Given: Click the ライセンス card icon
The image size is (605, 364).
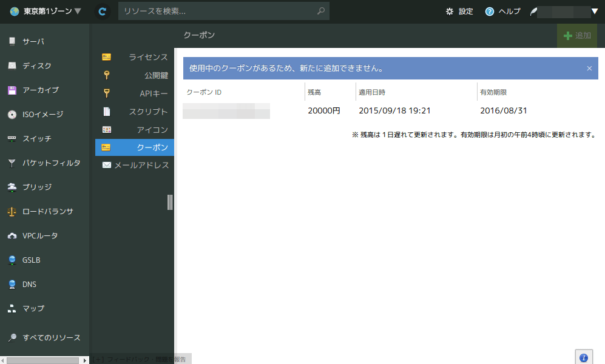Looking at the screenshot, I should [106, 57].
